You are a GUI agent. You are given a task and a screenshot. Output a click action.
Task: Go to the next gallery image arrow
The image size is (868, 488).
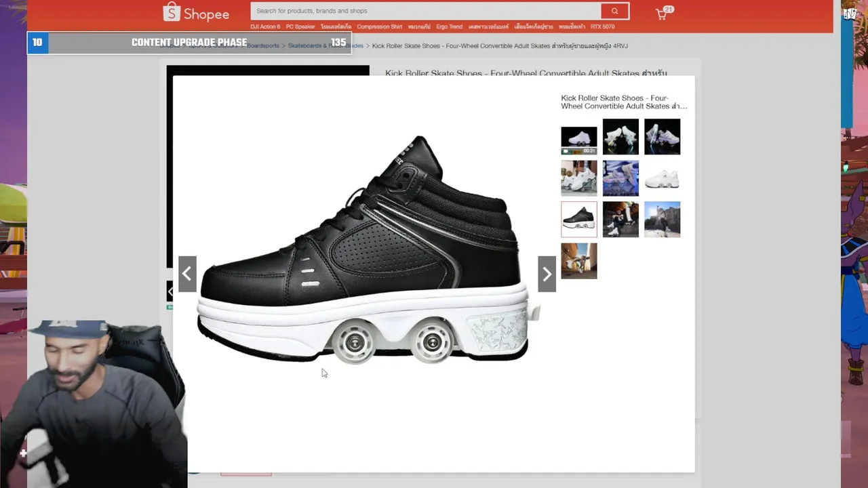(547, 274)
